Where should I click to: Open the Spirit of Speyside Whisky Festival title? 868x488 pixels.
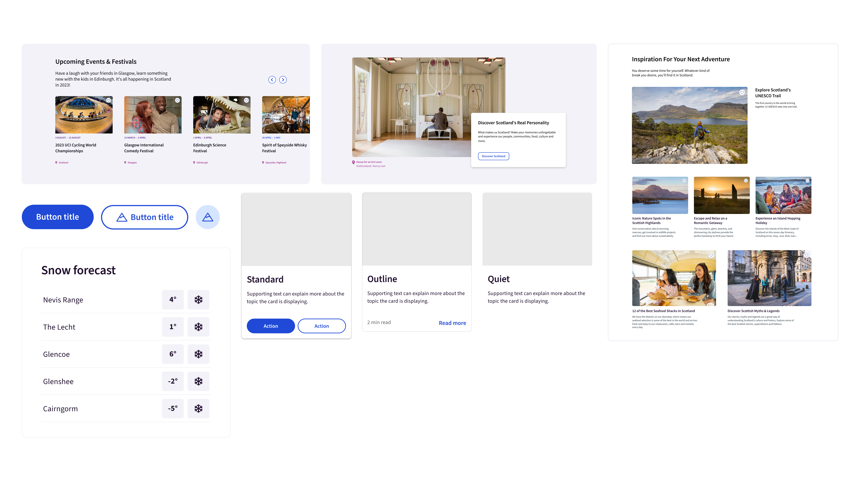tap(284, 148)
